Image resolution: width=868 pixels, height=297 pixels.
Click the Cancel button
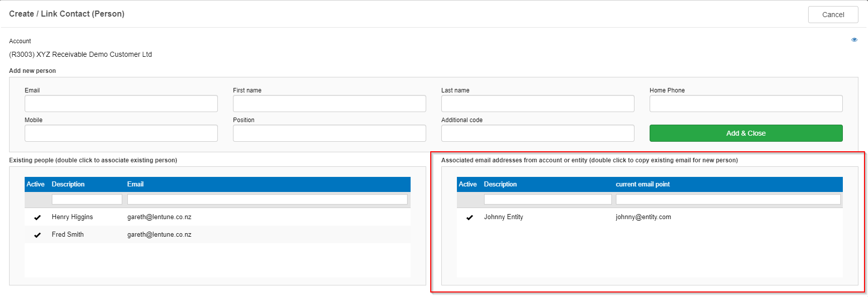(x=833, y=15)
